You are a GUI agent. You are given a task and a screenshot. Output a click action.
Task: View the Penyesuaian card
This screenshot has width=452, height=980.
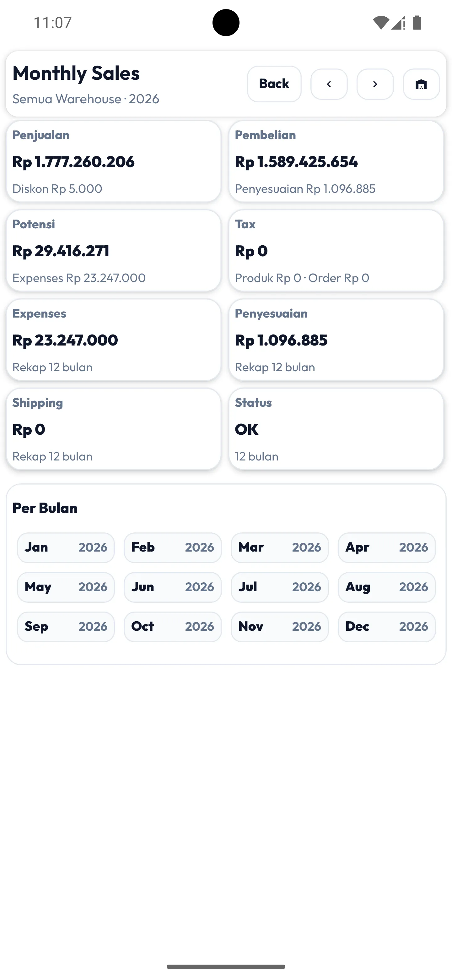click(x=336, y=340)
